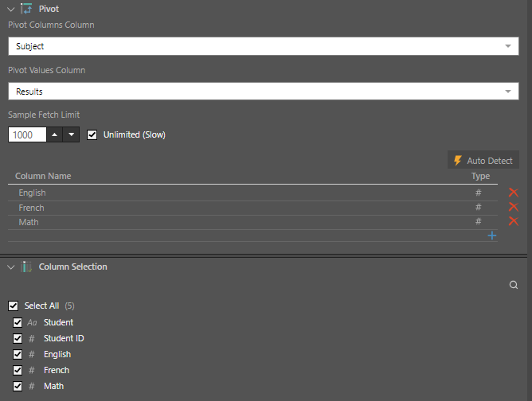The height and width of the screenshot is (401, 532).
Task: Add a new pivot column with plus icon
Action: (x=491, y=236)
